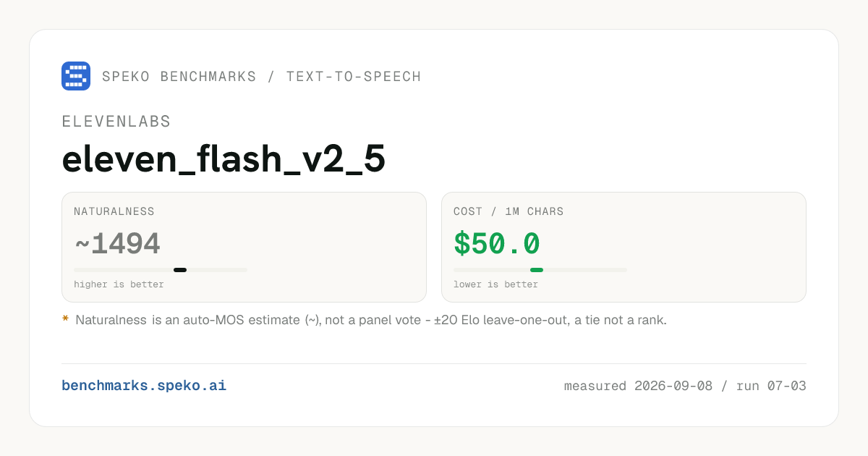The height and width of the screenshot is (456, 868).
Task: Select the COST / 1M CHARS heading
Action: [x=509, y=212]
